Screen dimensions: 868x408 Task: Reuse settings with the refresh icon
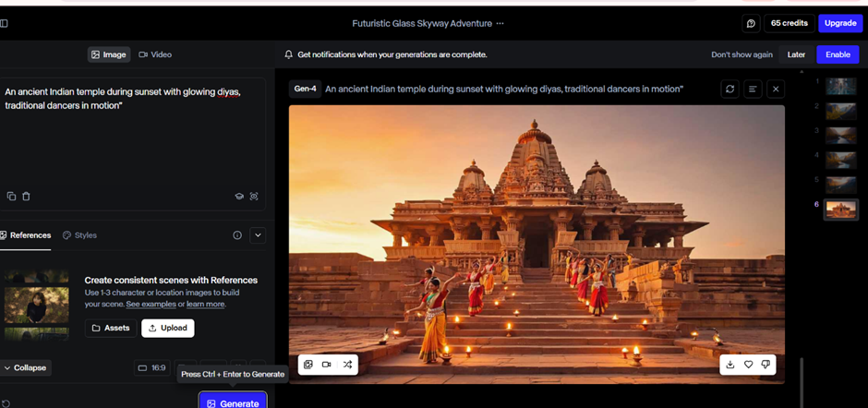(730, 89)
